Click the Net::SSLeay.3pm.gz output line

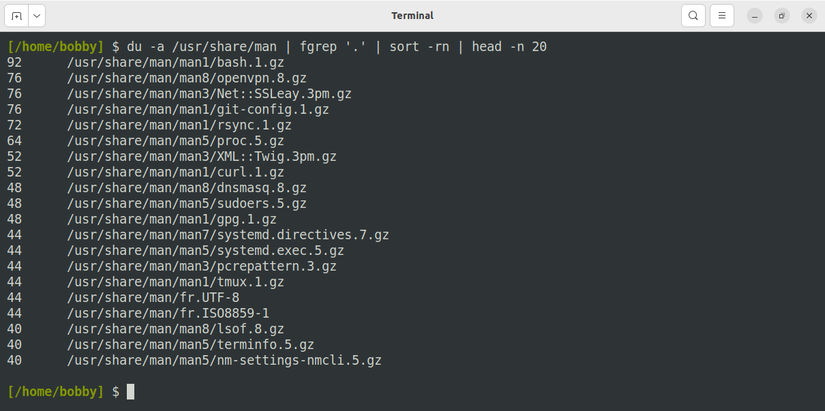[x=209, y=94]
